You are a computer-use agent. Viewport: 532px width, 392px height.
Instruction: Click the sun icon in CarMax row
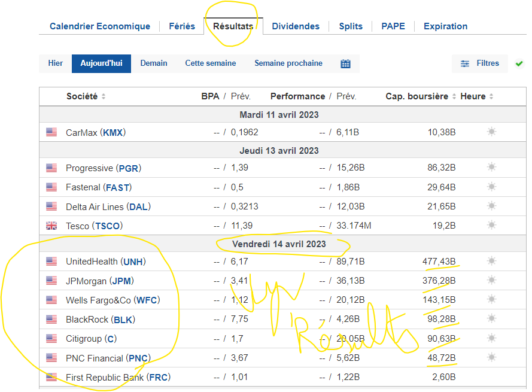point(491,132)
